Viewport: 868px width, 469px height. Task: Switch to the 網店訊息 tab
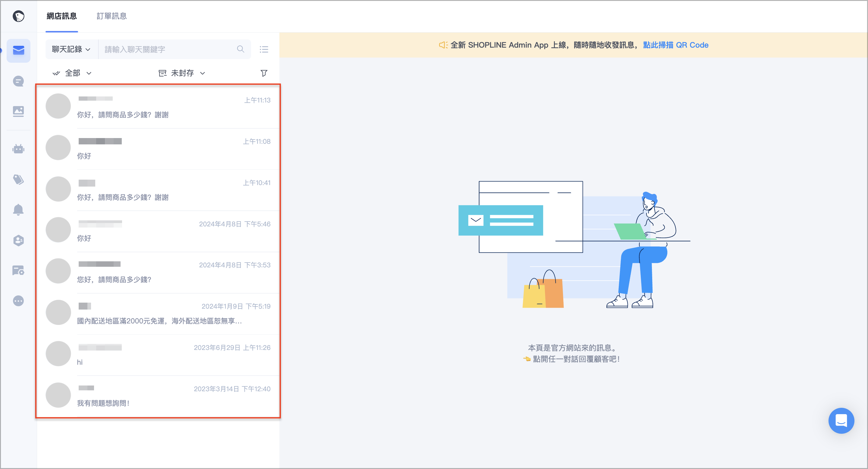(62, 16)
